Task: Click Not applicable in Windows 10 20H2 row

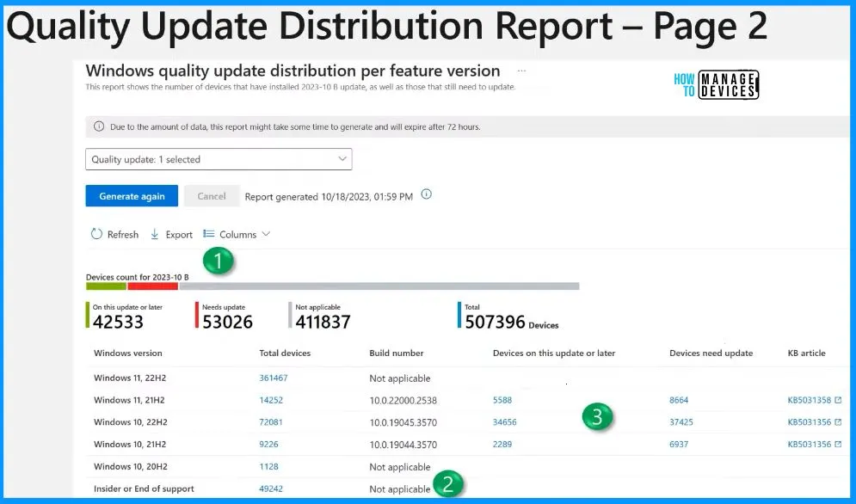Action: coord(400,467)
